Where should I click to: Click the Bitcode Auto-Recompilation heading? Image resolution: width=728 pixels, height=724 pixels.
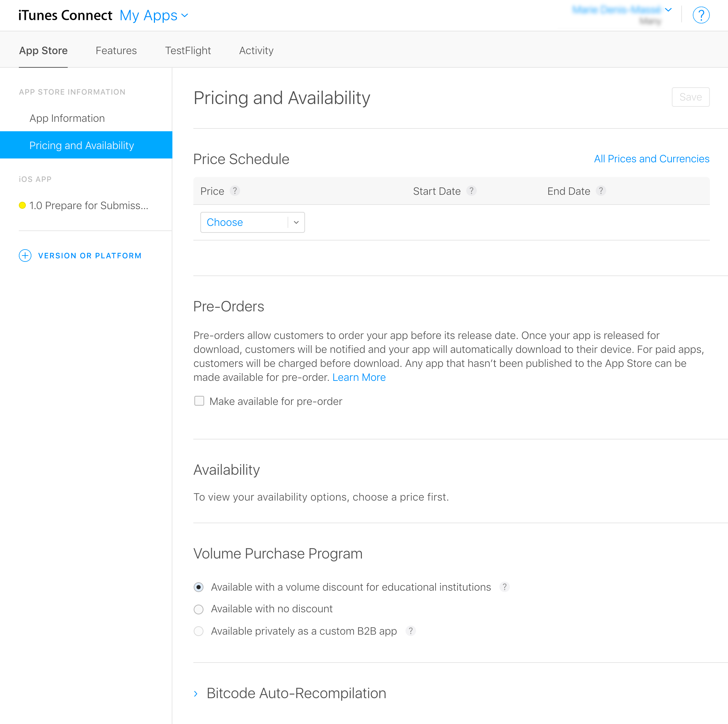(x=296, y=694)
